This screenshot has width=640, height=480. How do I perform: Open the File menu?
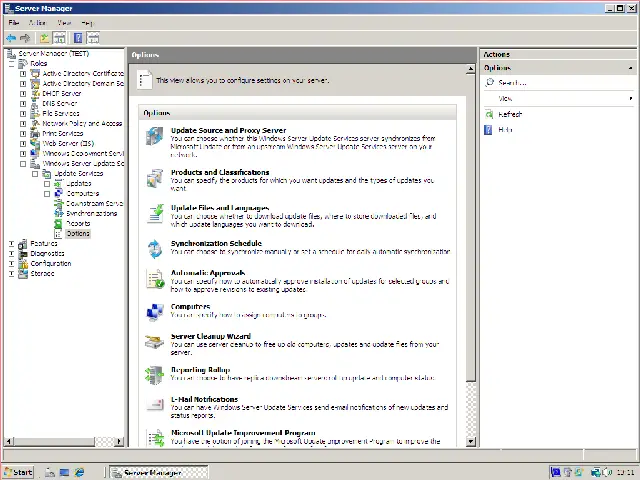tap(14, 22)
